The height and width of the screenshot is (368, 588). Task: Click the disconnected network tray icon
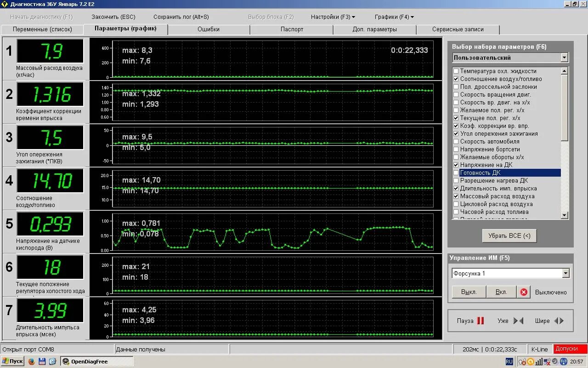547,362
